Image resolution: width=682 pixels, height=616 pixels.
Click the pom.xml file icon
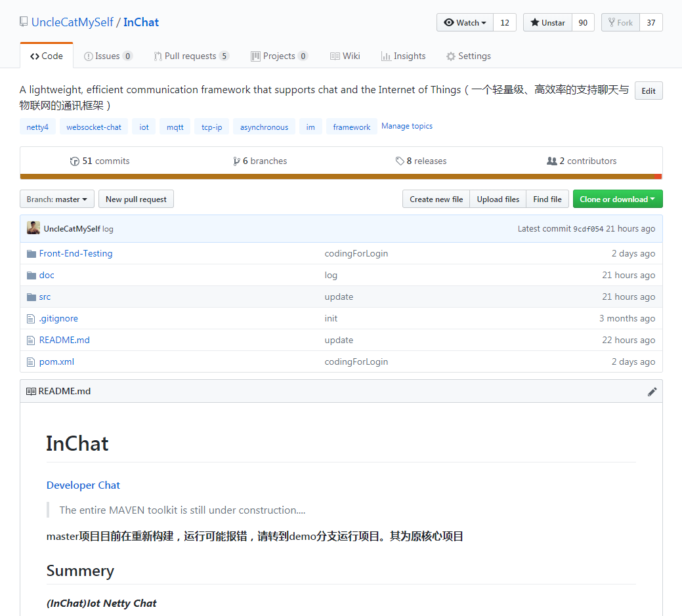31,361
